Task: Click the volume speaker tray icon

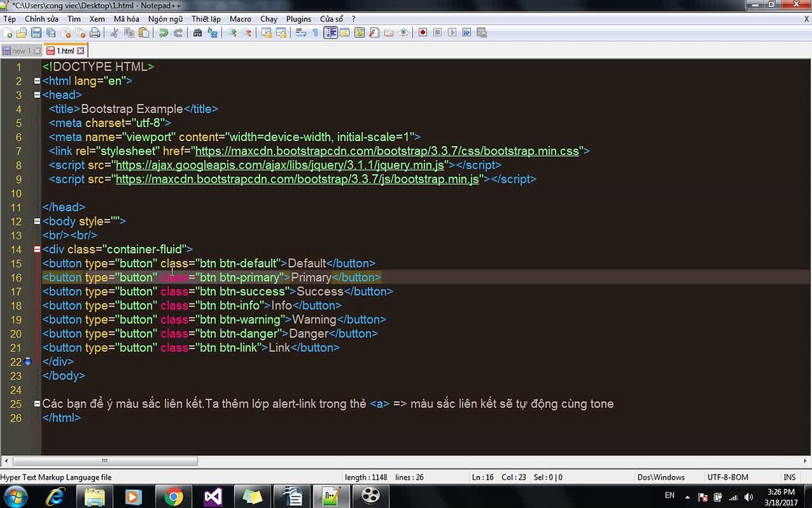Action: point(748,497)
